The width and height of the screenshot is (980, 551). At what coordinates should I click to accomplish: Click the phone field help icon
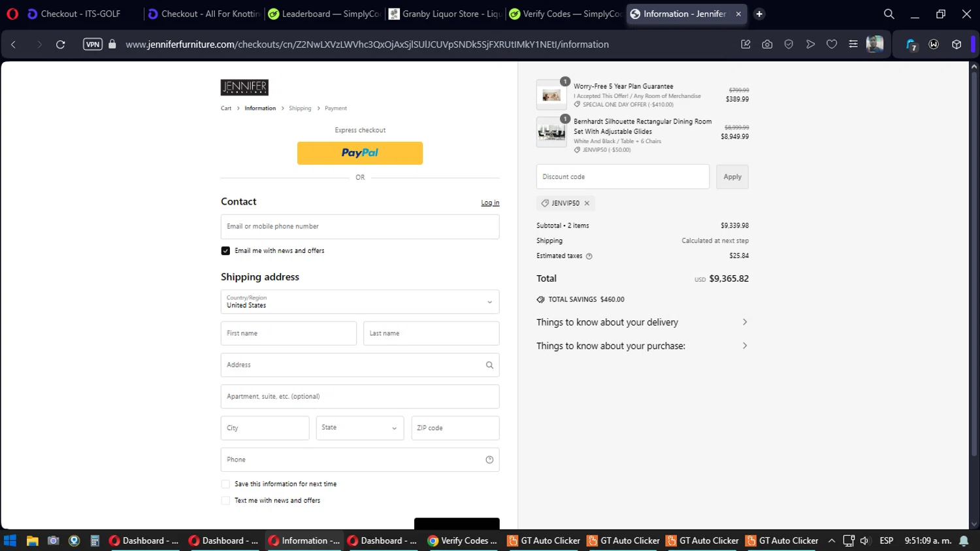[x=489, y=460]
